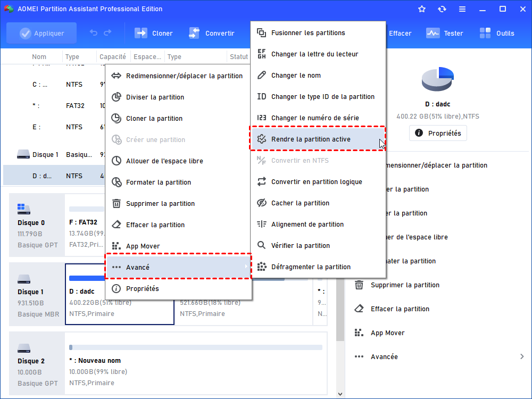Click the Capacité column header
532x399 pixels.
pos(113,57)
